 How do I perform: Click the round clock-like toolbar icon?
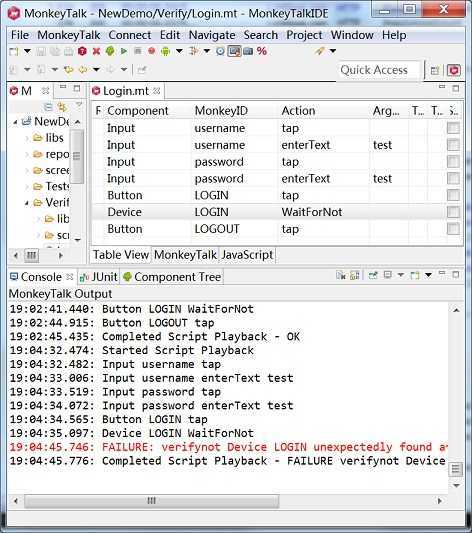(x=220, y=51)
